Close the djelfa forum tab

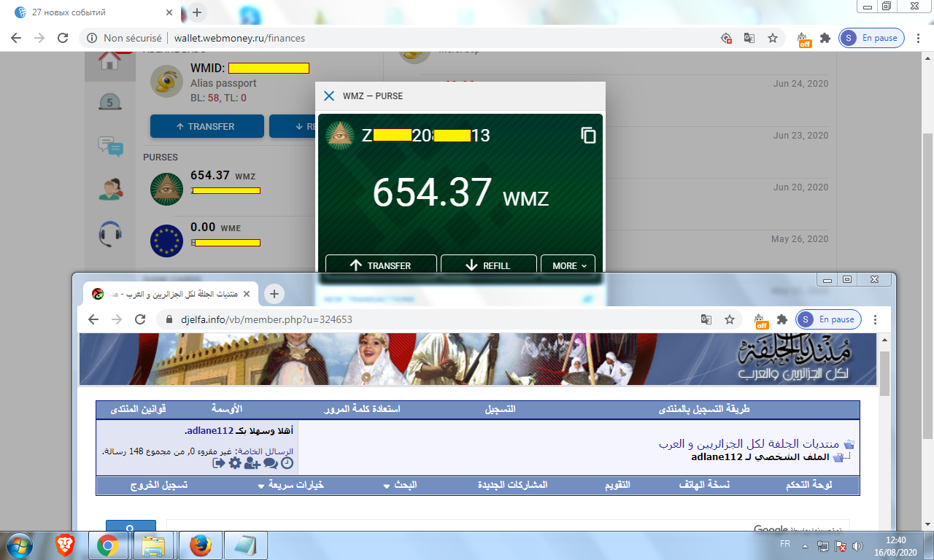(246, 294)
